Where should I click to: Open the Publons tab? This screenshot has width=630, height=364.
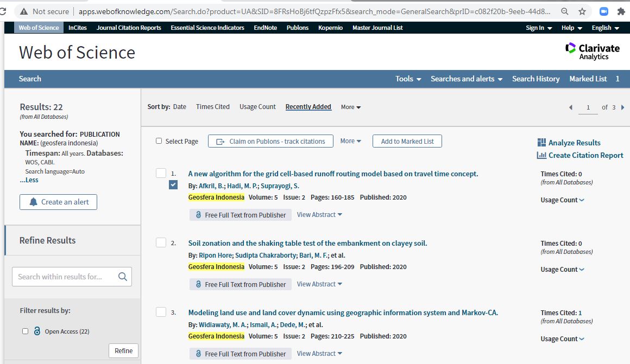[x=297, y=28]
